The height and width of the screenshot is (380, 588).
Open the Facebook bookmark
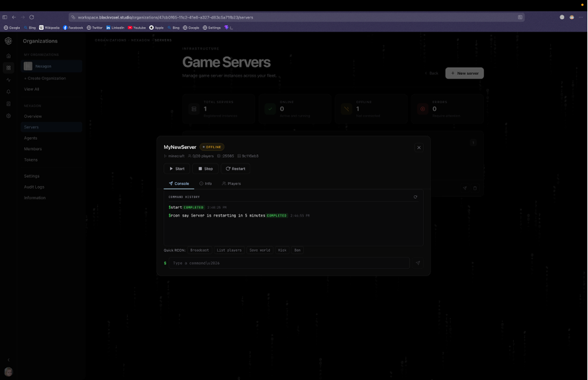(73, 28)
